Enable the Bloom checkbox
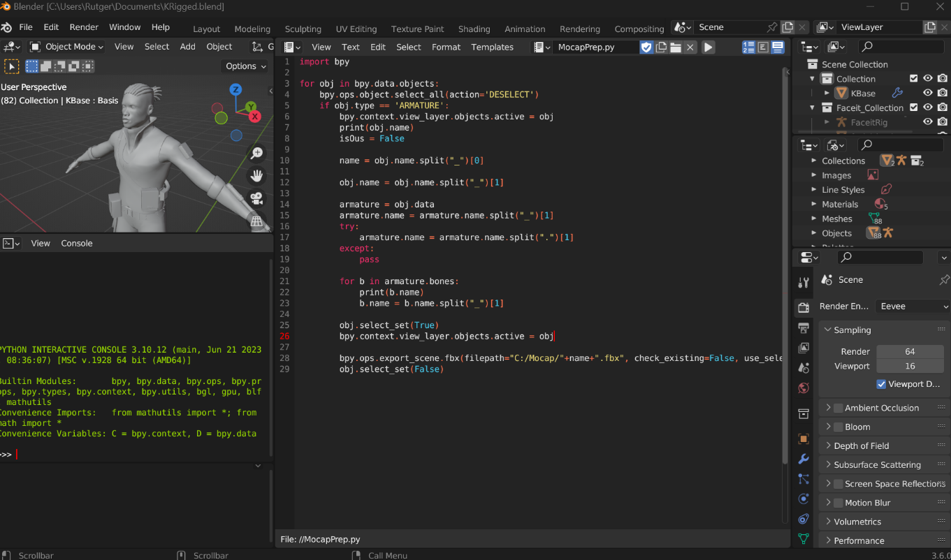The width and height of the screenshot is (951, 560). (x=838, y=427)
